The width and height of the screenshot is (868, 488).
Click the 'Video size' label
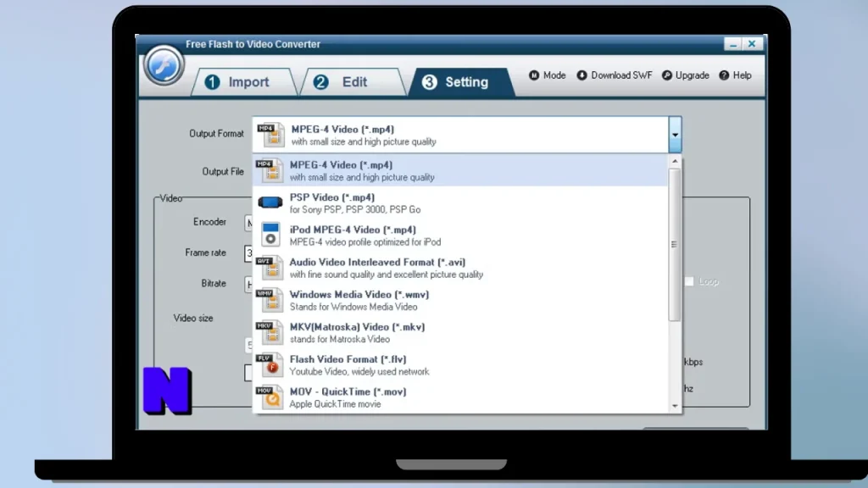[x=193, y=319]
